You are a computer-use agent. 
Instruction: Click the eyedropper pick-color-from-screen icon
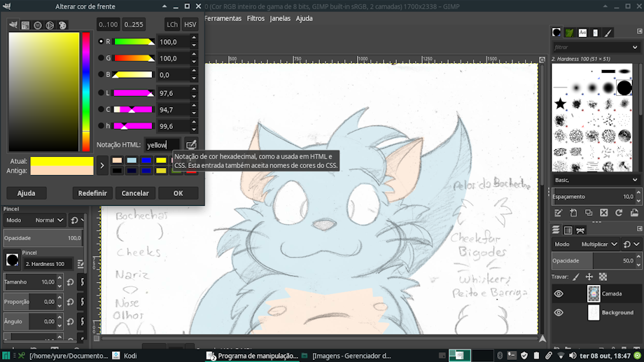[x=191, y=145]
